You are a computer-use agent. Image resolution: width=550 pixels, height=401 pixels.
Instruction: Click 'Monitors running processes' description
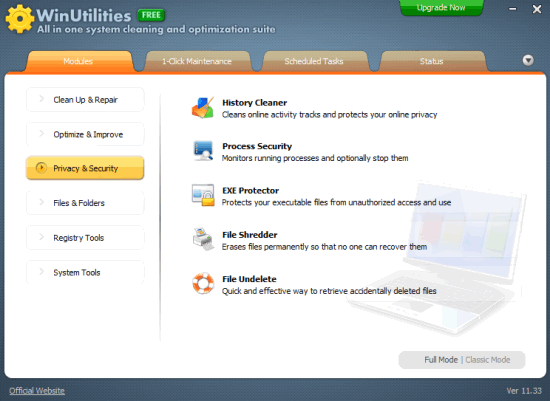(x=315, y=158)
